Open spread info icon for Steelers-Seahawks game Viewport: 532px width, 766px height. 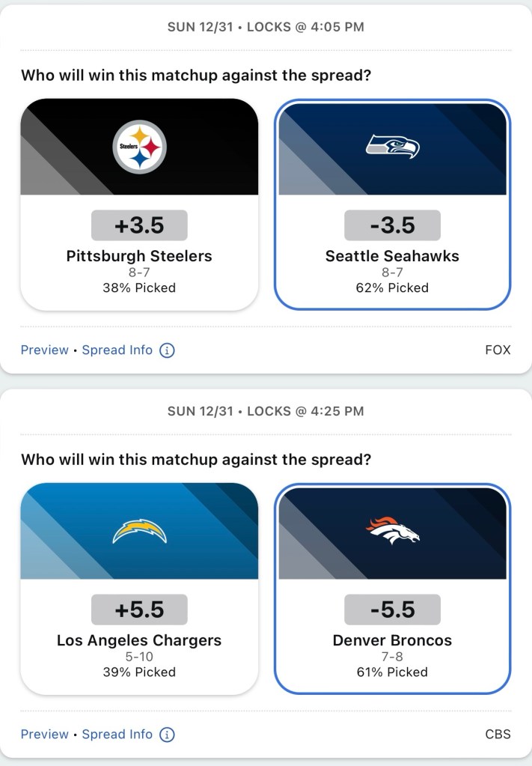pyautogui.click(x=168, y=350)
